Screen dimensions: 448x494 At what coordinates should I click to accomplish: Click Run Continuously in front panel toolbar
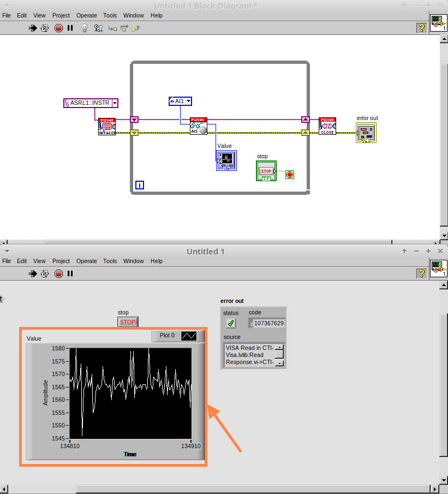coord(45,274)
